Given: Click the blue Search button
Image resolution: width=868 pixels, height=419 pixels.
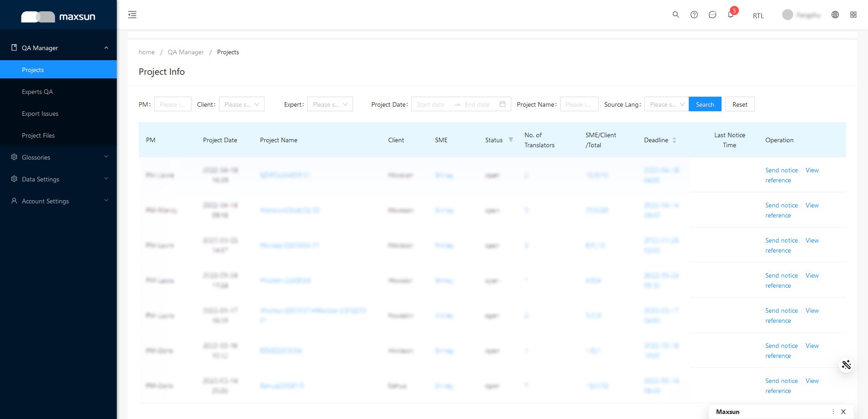Looking at the screenshot, I should pyautogui.click(x=705, y=104).
